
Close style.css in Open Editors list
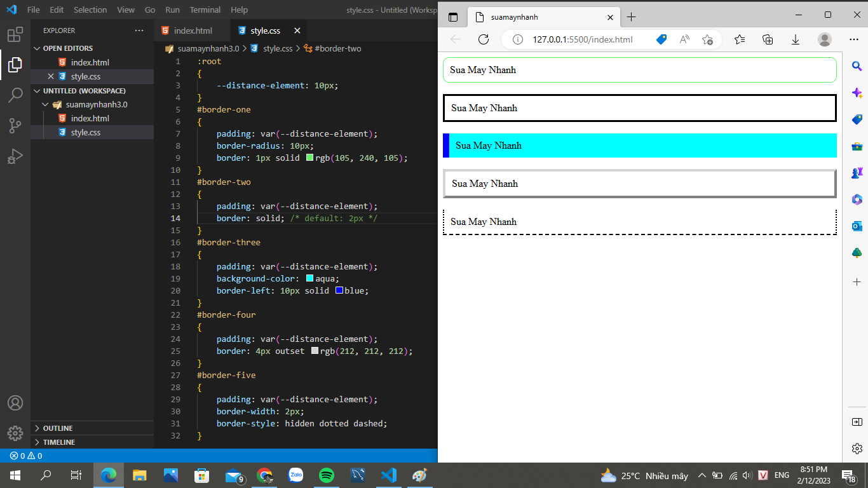[51, 76]
